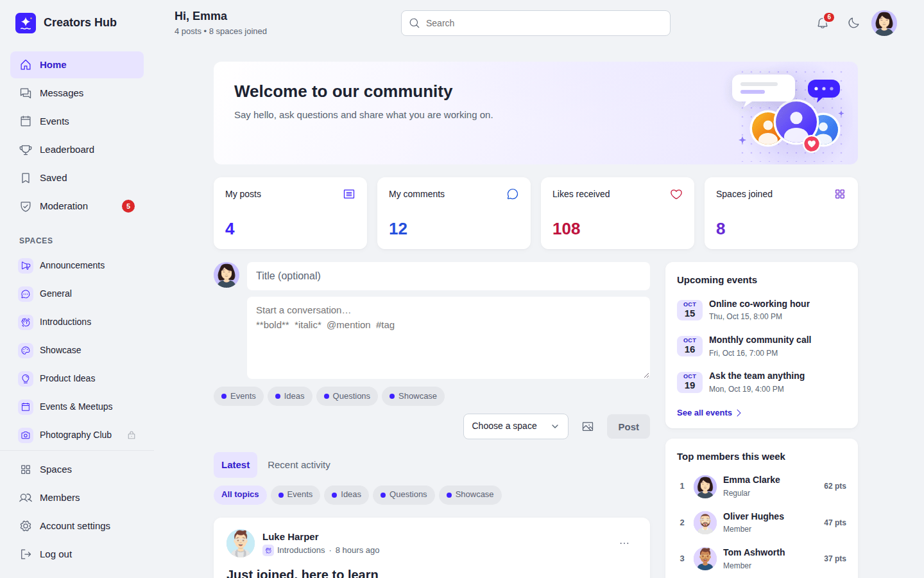Click the Title (optional) field
Screen dimensions: 924x578
449,276
